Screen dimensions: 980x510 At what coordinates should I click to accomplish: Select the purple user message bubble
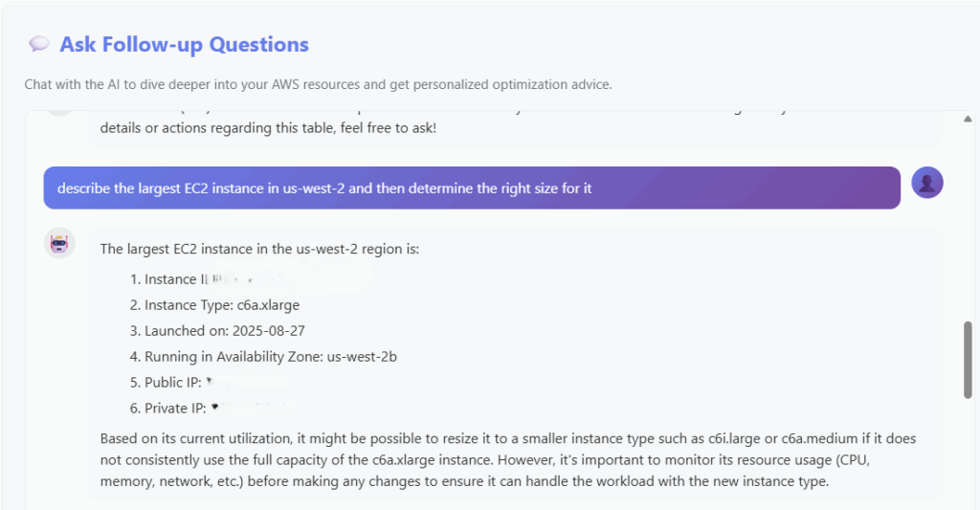tap(472, 188)
